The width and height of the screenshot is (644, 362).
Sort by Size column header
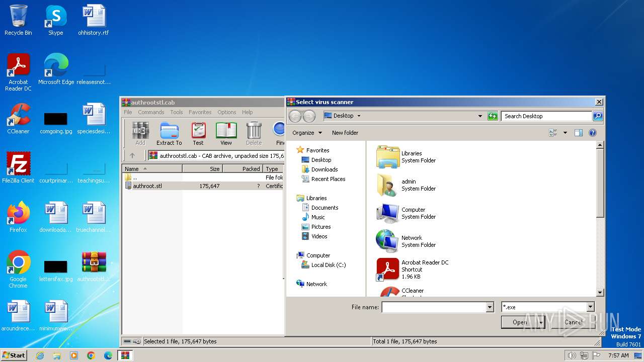coord(202,169)
